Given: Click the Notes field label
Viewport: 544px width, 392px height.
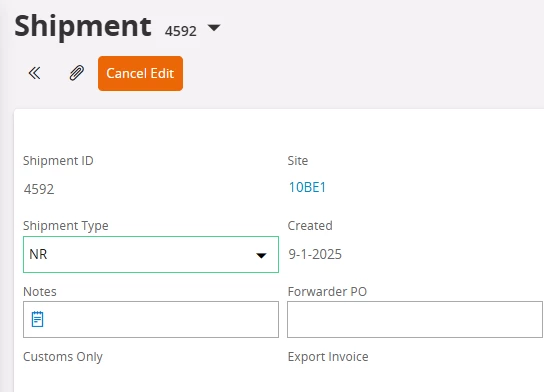Looking at the screenshot, I should [x=40, y=292].
